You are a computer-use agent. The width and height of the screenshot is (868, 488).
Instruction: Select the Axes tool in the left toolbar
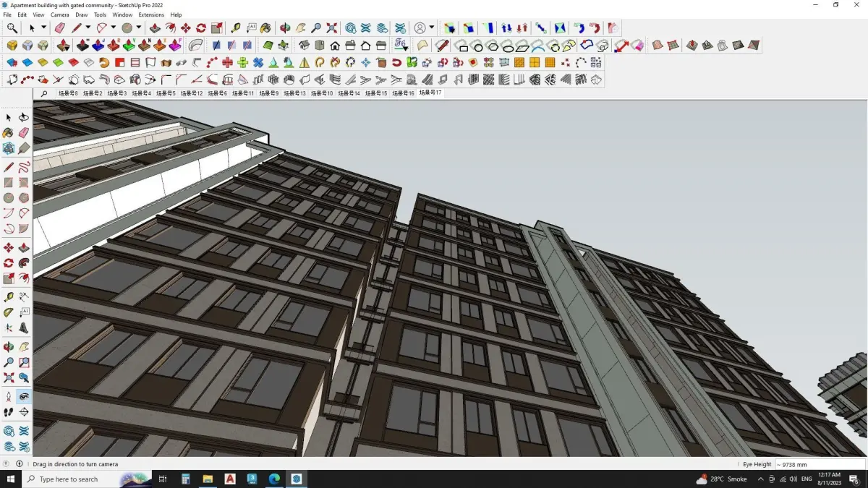tap(9, 328)
